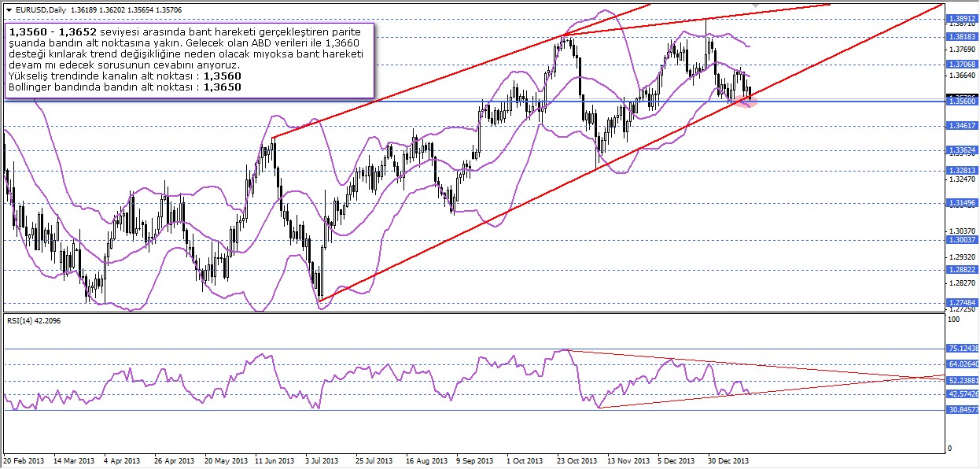Viewport: 980px width, 469px height.
Task: Select the date label 30 Dec 2013
Action: [x=728, y=460]
